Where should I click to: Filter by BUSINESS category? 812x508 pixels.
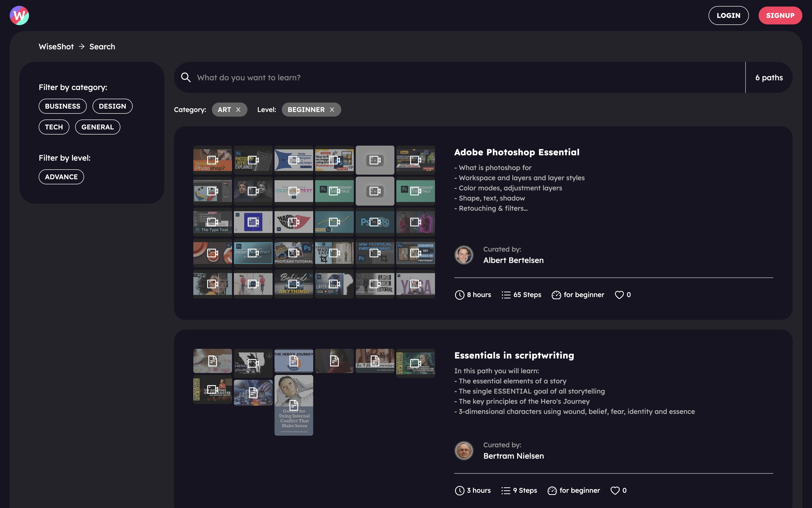(63, 106)
